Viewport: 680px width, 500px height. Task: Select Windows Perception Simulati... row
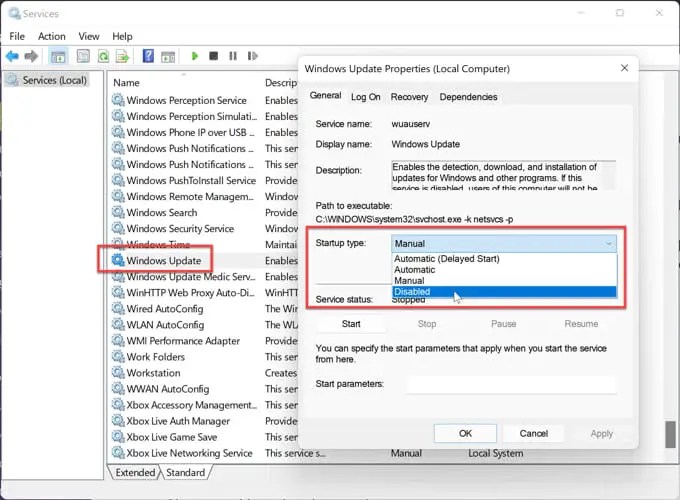pos(183,116)
